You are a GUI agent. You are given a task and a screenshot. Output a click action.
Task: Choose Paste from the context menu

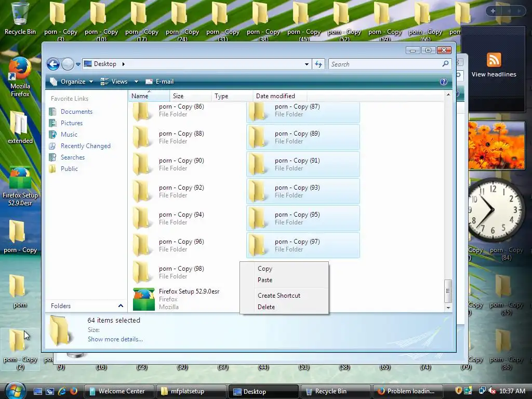point(265,280)
